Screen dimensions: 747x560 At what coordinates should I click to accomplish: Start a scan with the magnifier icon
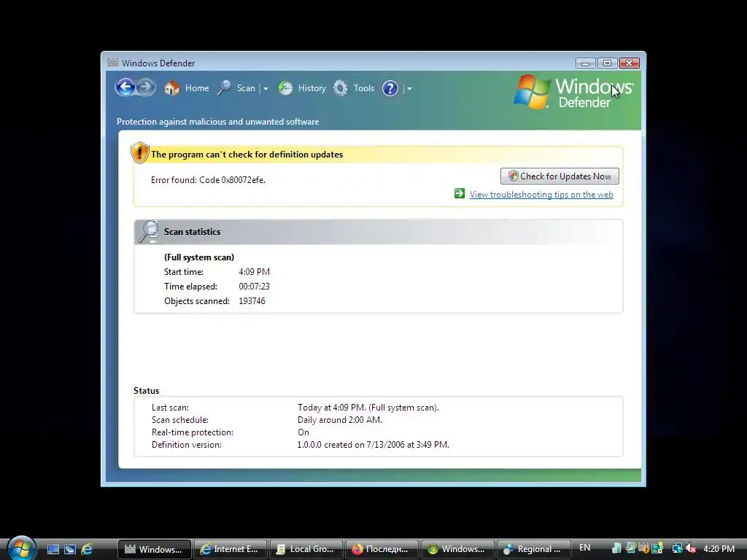[224, 88]
